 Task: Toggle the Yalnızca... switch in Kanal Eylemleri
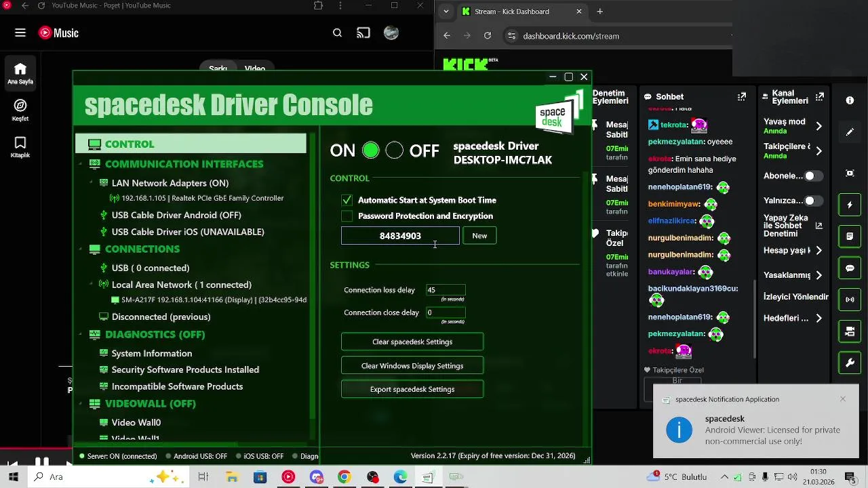[x=814, y=201]
